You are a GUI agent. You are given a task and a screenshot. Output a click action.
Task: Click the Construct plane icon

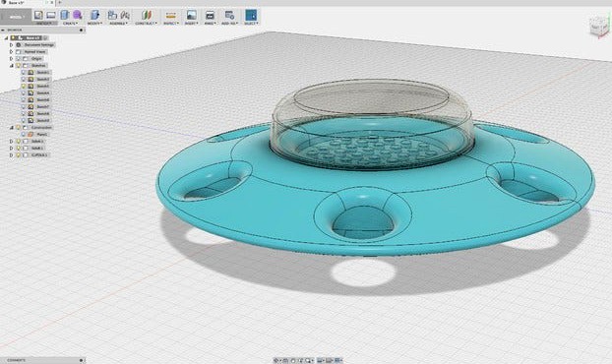pos(147,15)
